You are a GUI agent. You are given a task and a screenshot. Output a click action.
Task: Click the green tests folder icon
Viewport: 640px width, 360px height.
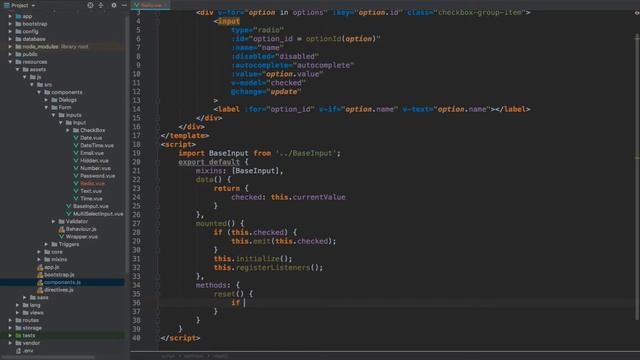tap(18, 336)
